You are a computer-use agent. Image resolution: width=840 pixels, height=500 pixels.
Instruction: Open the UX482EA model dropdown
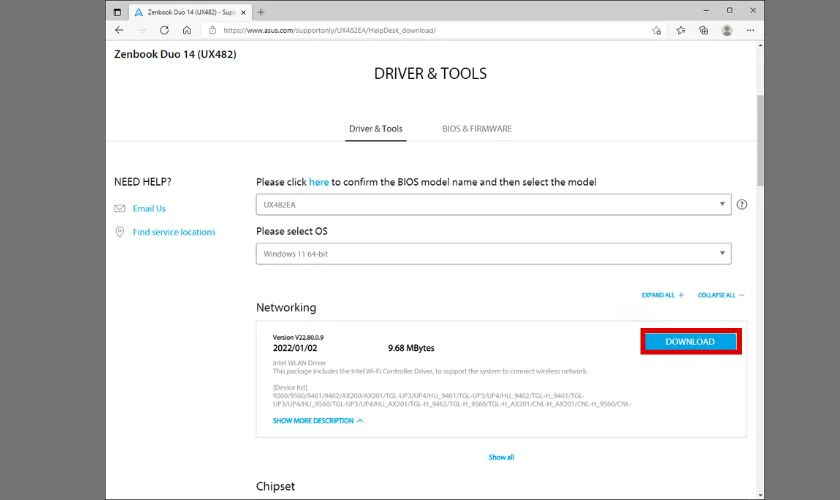pos(493,205)
